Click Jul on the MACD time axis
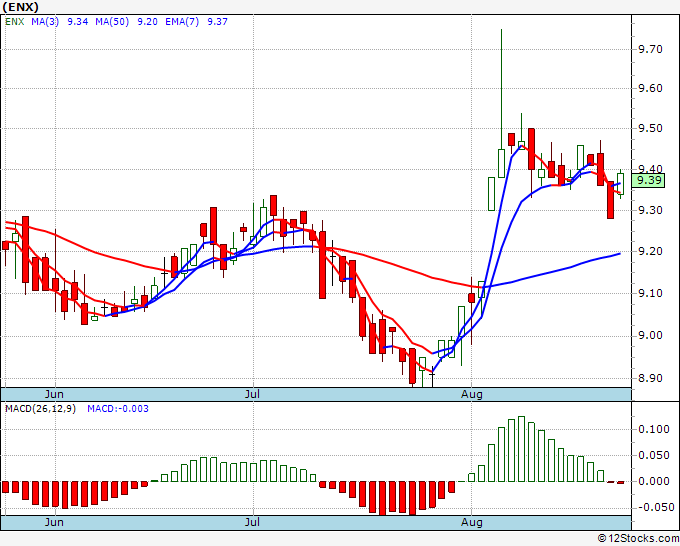680x546 pixels. pos(252,522)
